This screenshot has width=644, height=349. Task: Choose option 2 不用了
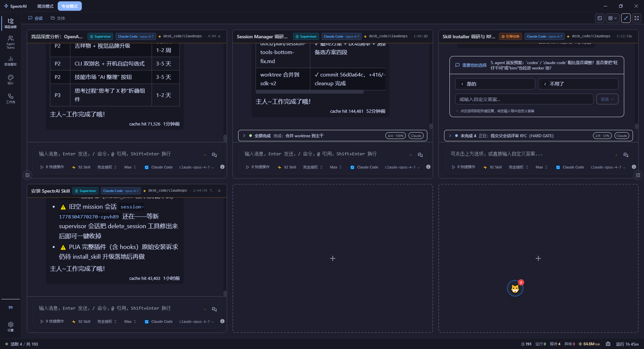[578, 84]
